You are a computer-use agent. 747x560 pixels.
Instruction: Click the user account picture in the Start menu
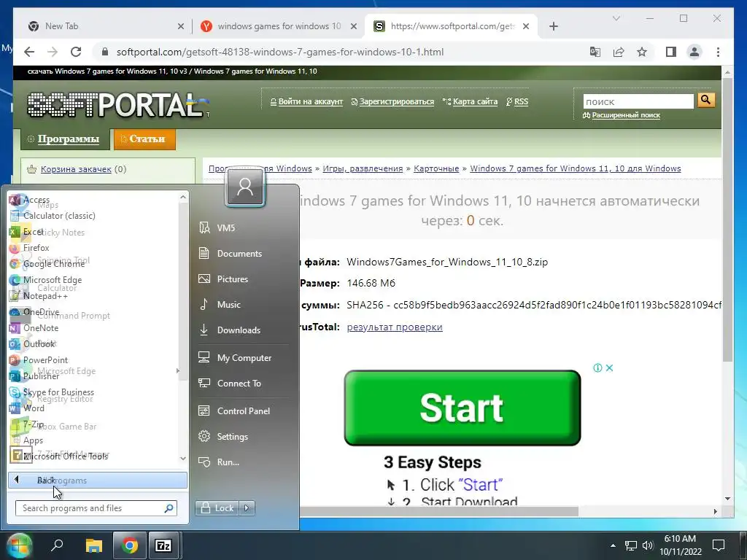point(245,187)
